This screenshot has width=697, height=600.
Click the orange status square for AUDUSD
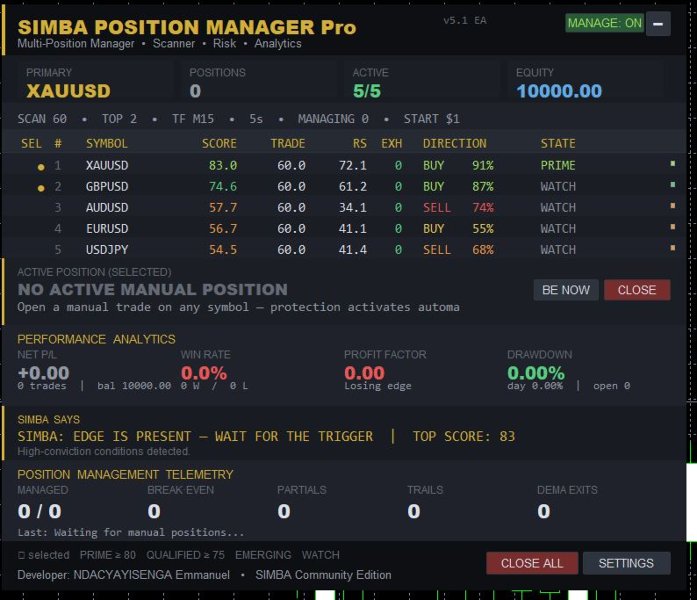coord(673,206)
